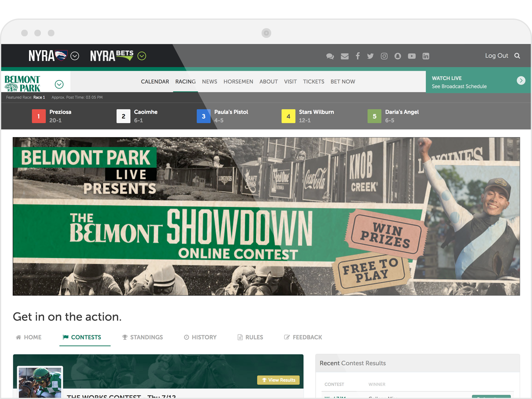Expand the Belmont Park track chevron

59,84
